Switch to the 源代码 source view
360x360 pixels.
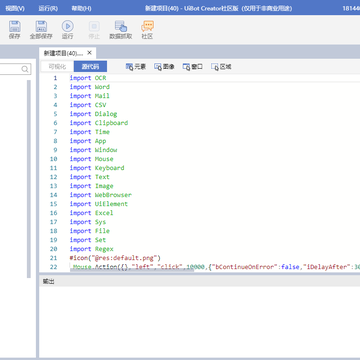90,67
